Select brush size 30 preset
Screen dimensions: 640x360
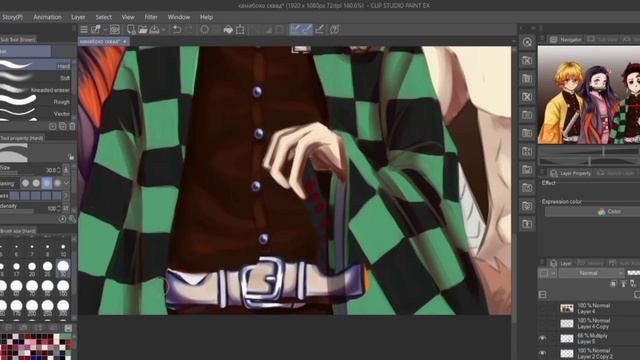[x=63, y=267]
